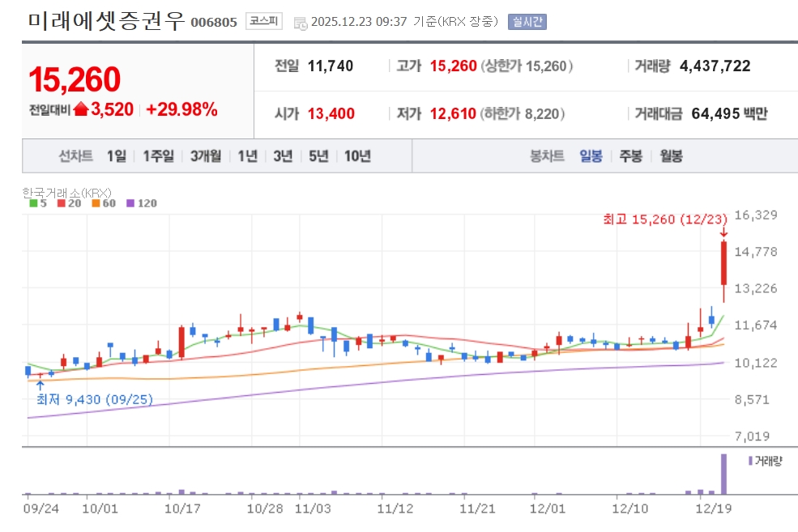The height and width of the screenshot is (532, 798).
Task: Click the 한국거래소(KRX) chart label
Action: (x=66, y=193)
